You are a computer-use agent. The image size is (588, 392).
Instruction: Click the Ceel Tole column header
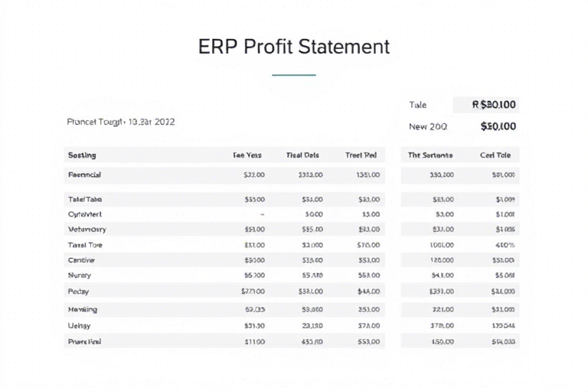point(495,155)
